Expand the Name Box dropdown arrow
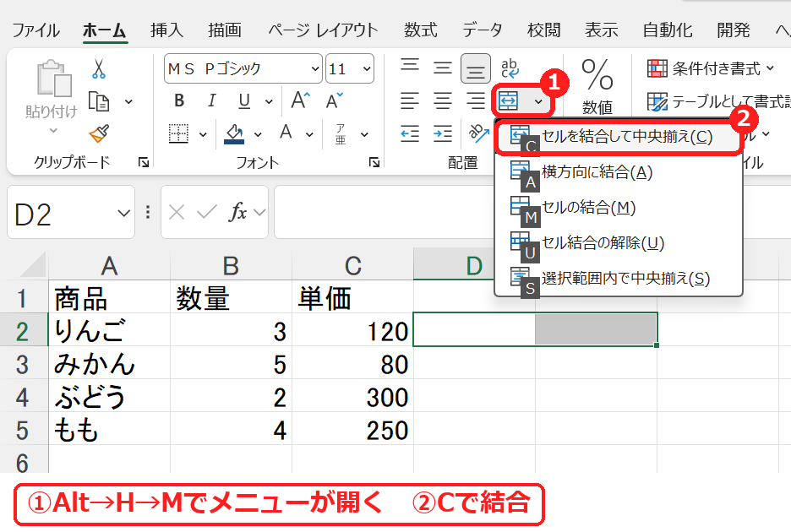 pos(123,214)
